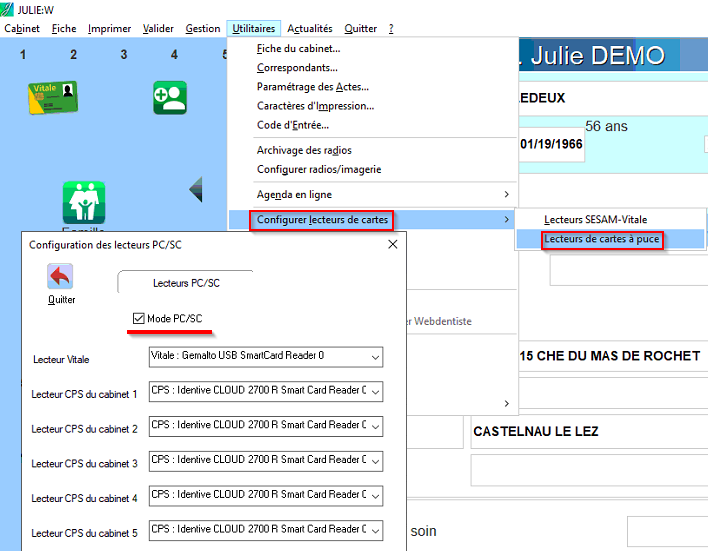Click number 4 in the top strip
Screen dimensions: 708x551
[x=174, y=55]
